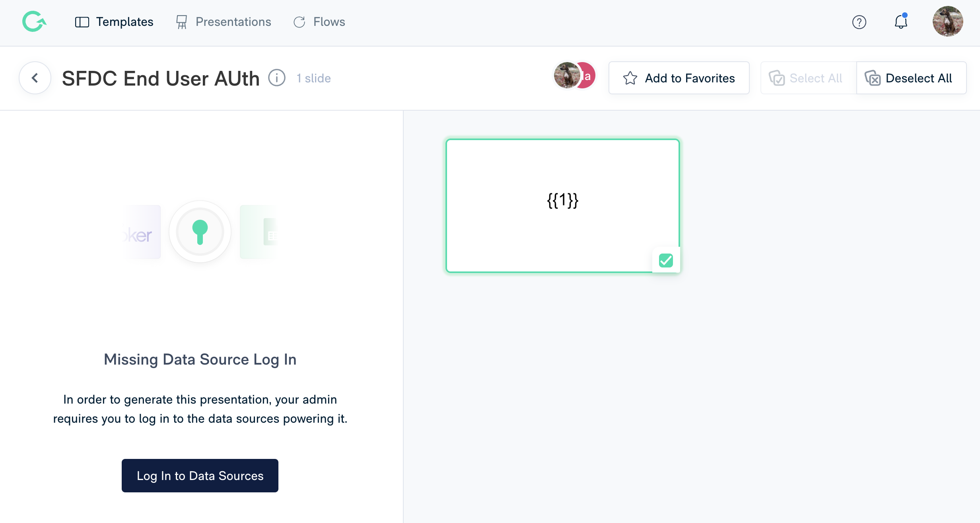
Task: Go back using the left chevron button
Action: click(x=35, y=78)
